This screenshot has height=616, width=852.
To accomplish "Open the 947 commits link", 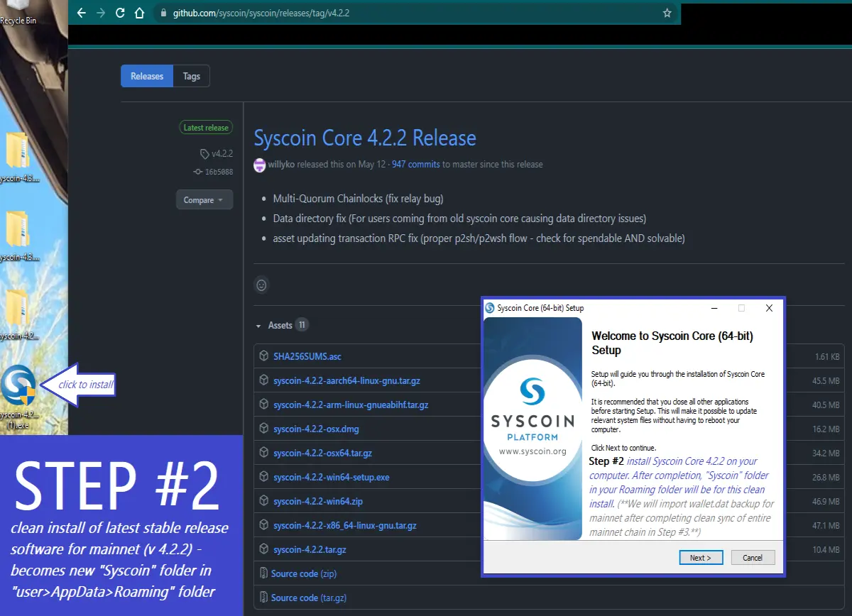I will click(416, 165).
